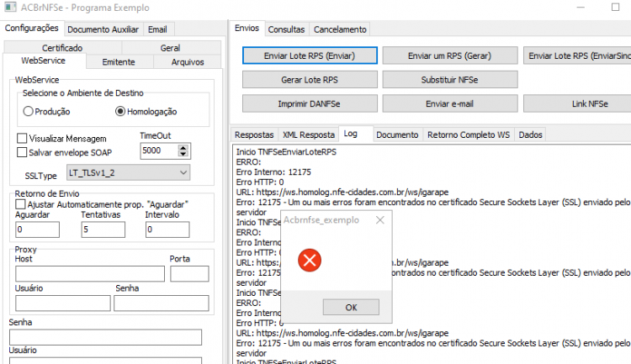Open the Emitente sub-tab

click(119, 62)
